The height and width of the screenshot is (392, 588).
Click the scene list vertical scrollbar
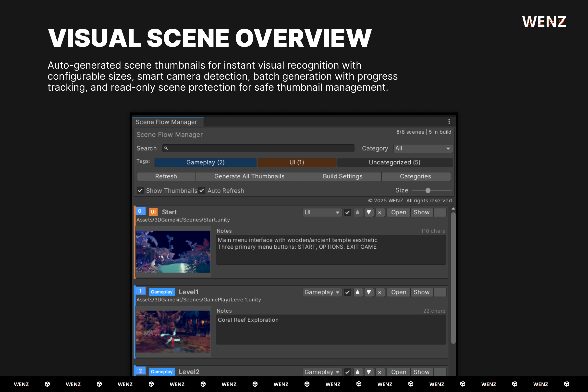click(x=453, y=278)
